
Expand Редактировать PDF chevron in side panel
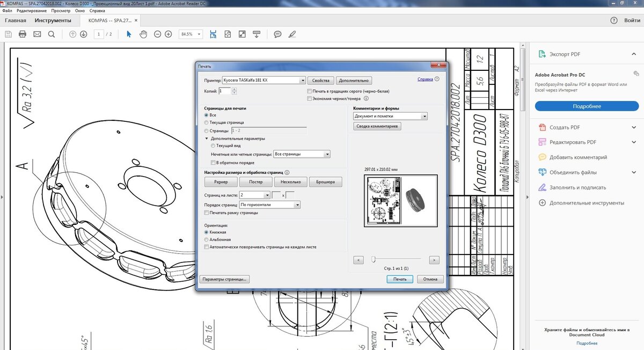pyautogui.click(x=634, y=142)
